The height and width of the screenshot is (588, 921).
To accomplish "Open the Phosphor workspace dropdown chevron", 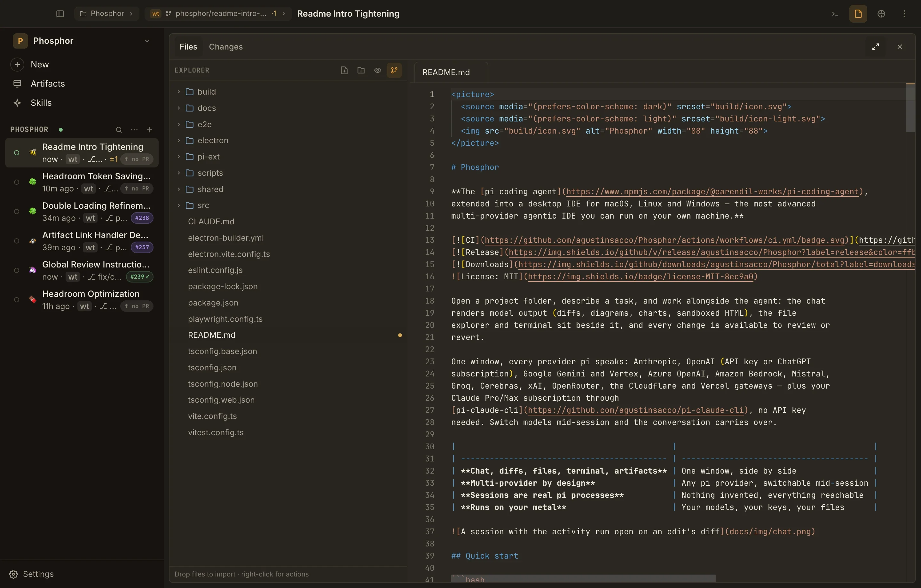I will click(x=147, y=41).
